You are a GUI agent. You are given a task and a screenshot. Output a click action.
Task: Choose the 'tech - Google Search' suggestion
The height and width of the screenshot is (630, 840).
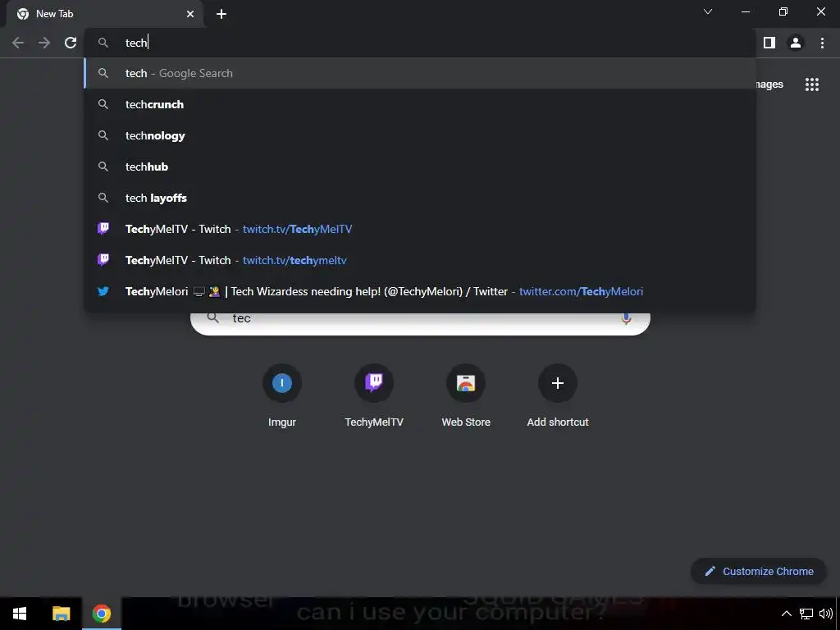click(x=420, y=73)
